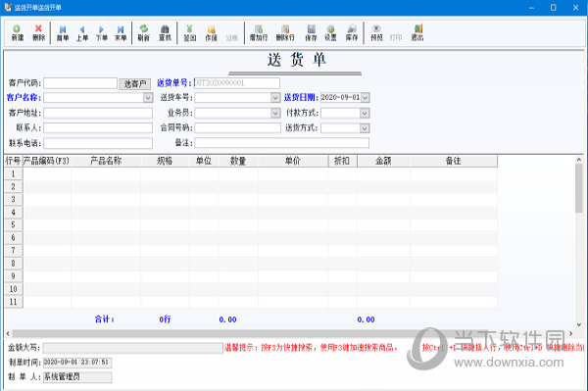This screenshot has height=391, width=588.
Task: Click the 0行 total row count
Action: click(165, 319)
